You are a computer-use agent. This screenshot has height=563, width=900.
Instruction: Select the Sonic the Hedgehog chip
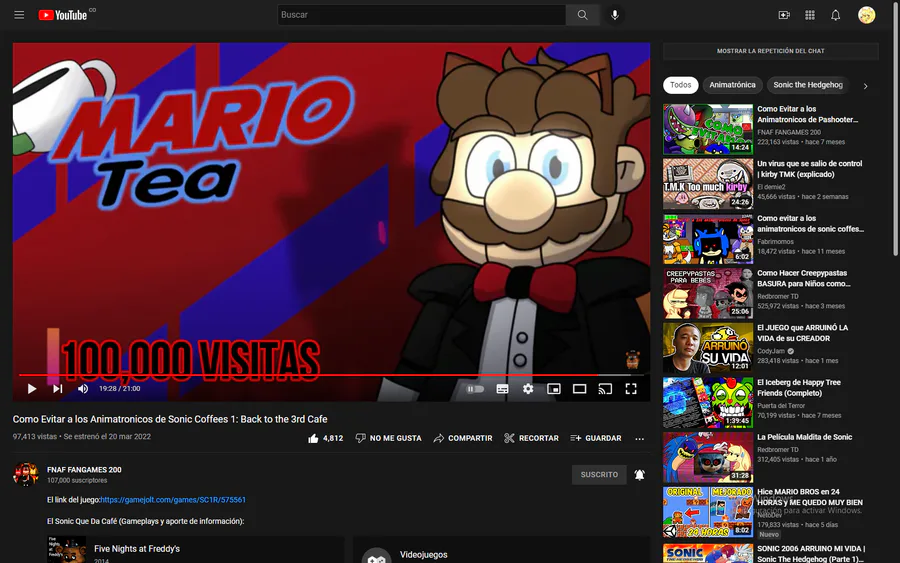coord(808,85)
